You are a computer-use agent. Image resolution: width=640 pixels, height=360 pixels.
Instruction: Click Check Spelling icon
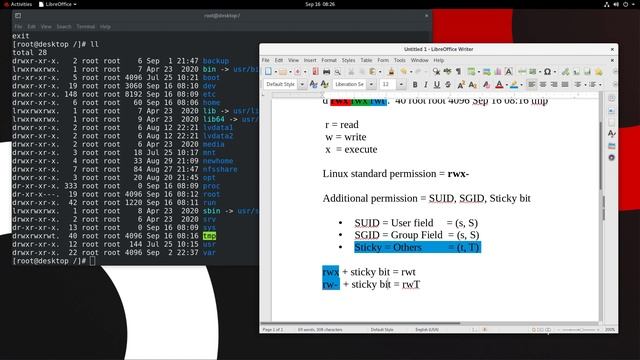click(447, 71)
